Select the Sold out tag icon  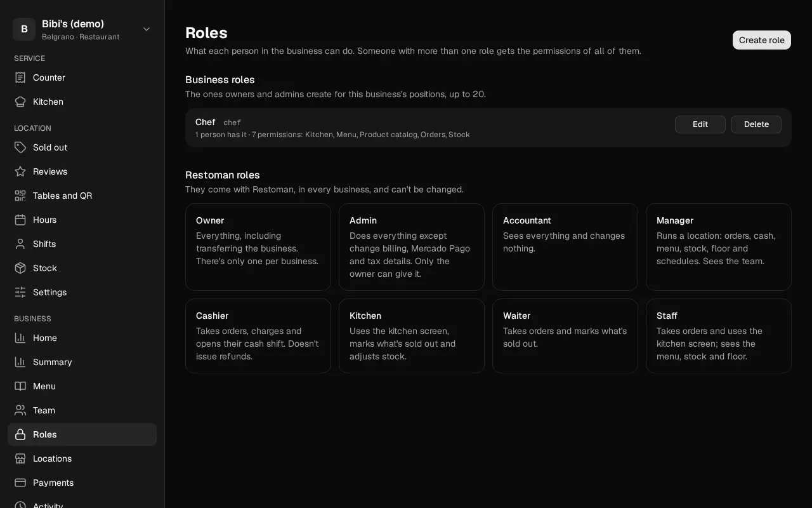point(20,147)
